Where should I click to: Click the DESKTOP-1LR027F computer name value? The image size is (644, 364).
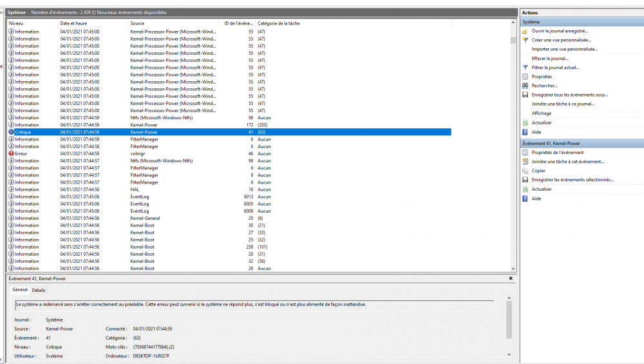[x=151, y=356]
